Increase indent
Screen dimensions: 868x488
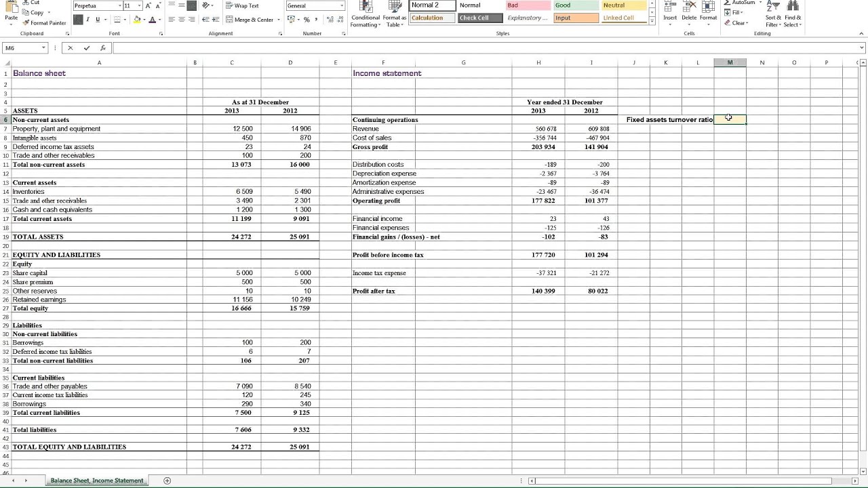pyautogui.click(x=215, y=20)
